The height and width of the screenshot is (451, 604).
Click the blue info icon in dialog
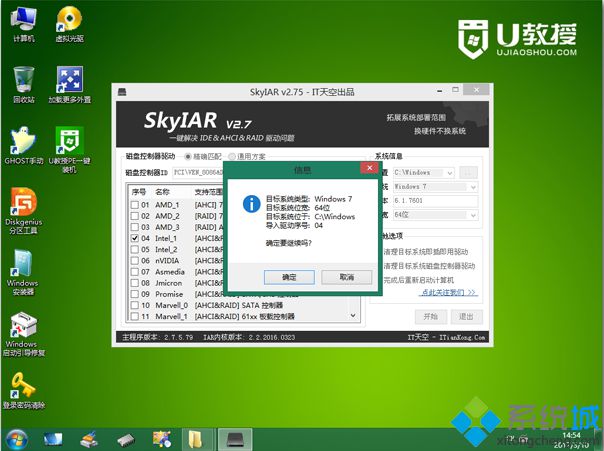[252, 204]
